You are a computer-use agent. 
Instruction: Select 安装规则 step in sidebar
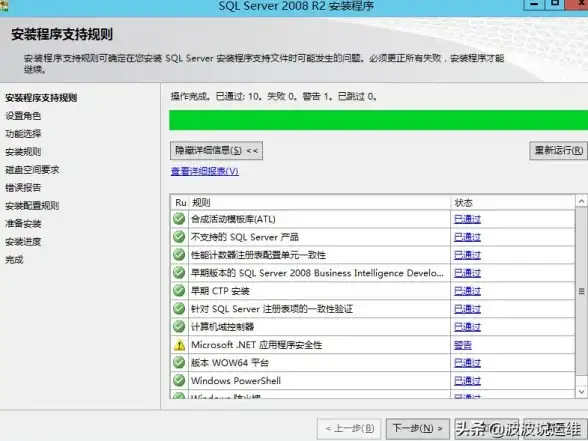click(23, 152)
